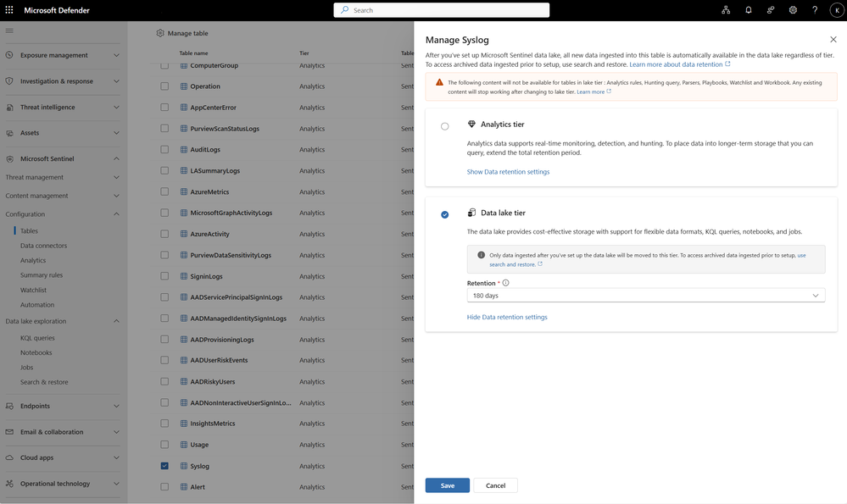Open Data connectors in sidebar
This screenshot has height=504, width=847.
(44, 246)
